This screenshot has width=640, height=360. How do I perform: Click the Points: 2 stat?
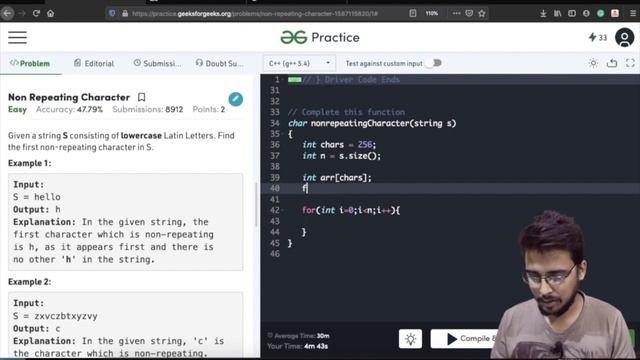pyautogui.click(x=209, y=109)
